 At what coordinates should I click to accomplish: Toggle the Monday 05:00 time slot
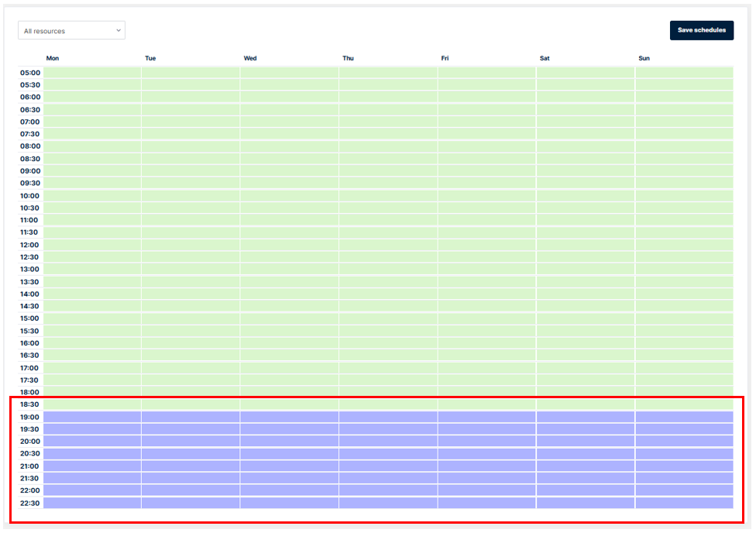92,73
